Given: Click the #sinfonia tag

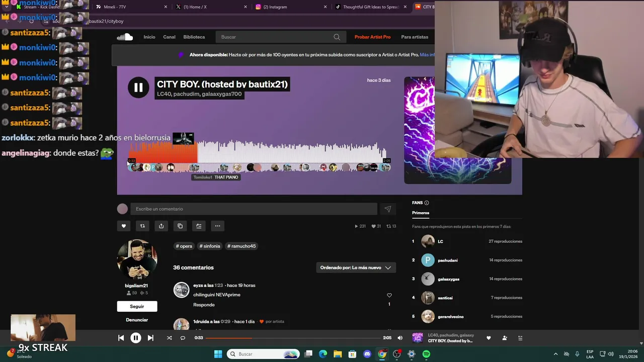Looking at the screenshot, I should (210, 246).
